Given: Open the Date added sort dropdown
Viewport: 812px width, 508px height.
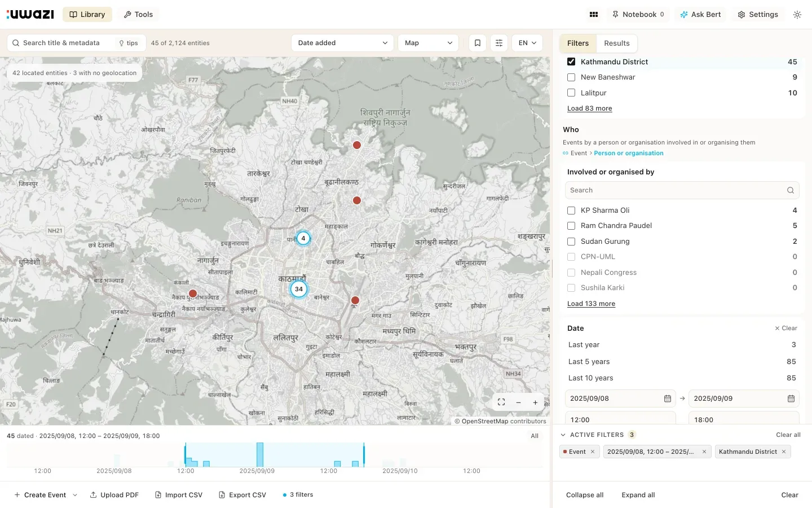Looking at the screenshot, I should pos(342,43).
